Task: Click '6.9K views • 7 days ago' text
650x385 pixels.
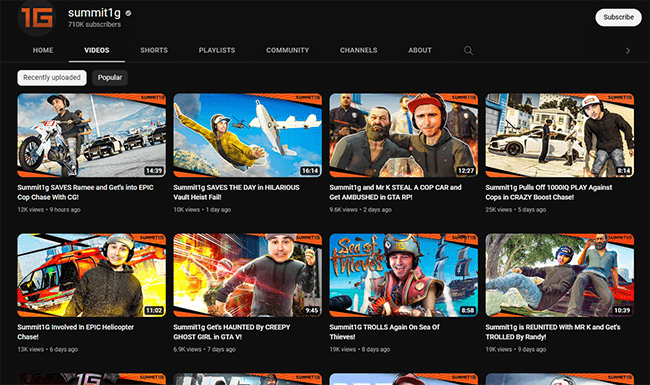Action: [x=204, y=349]
